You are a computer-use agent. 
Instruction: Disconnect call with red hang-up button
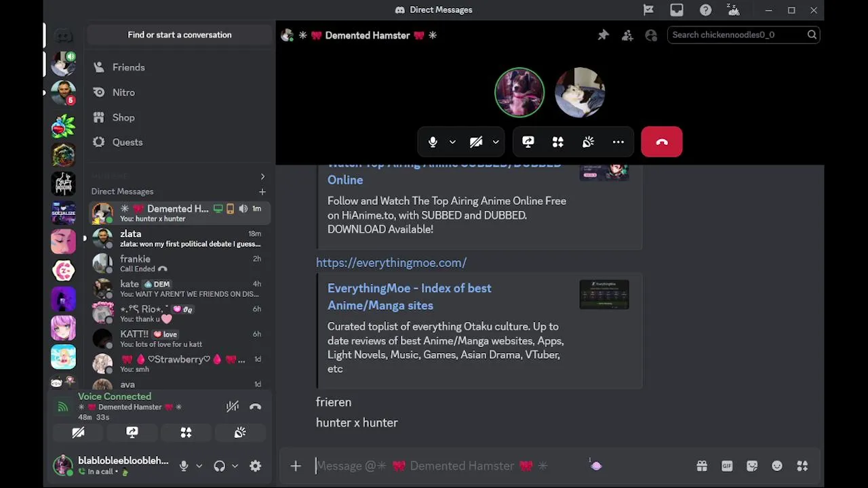pos(662,142)
